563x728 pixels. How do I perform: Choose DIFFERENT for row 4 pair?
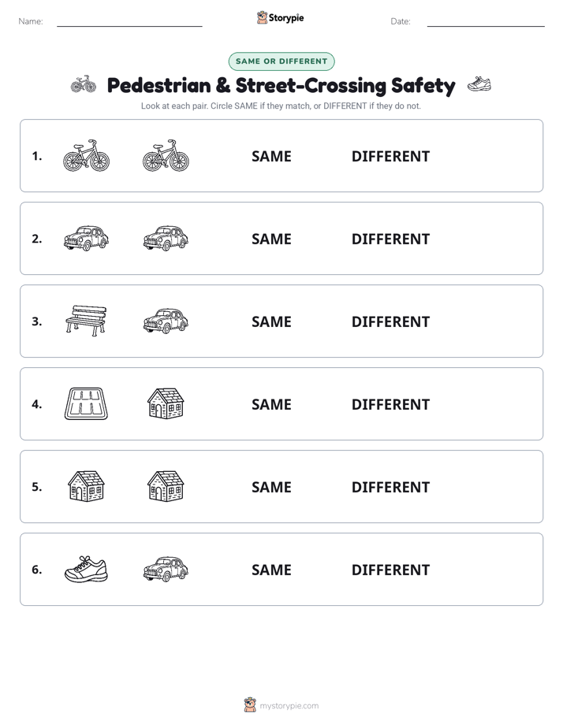click(x=390, y=404)
